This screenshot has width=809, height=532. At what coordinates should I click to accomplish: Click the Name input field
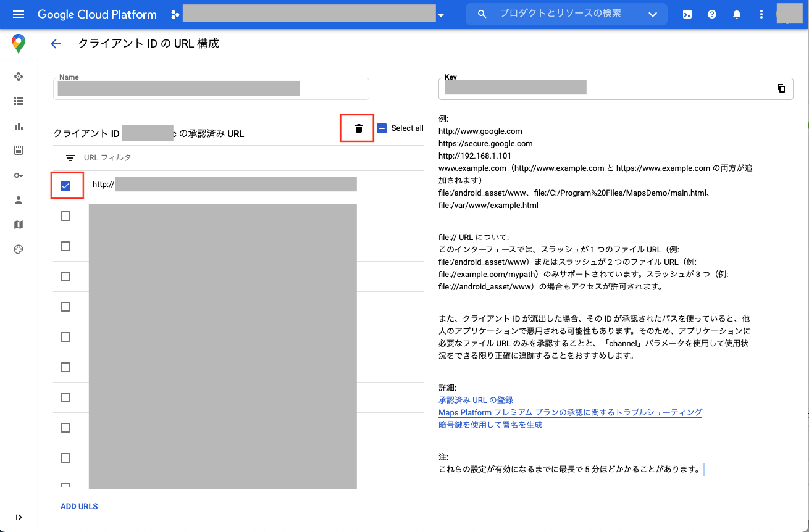pos(211,89)
